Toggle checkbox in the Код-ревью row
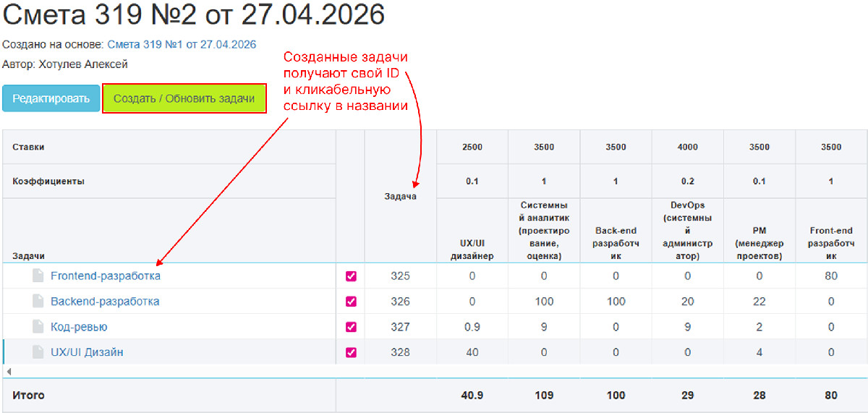The height and width of the screenshot is (413, 868). coord(351,327)
